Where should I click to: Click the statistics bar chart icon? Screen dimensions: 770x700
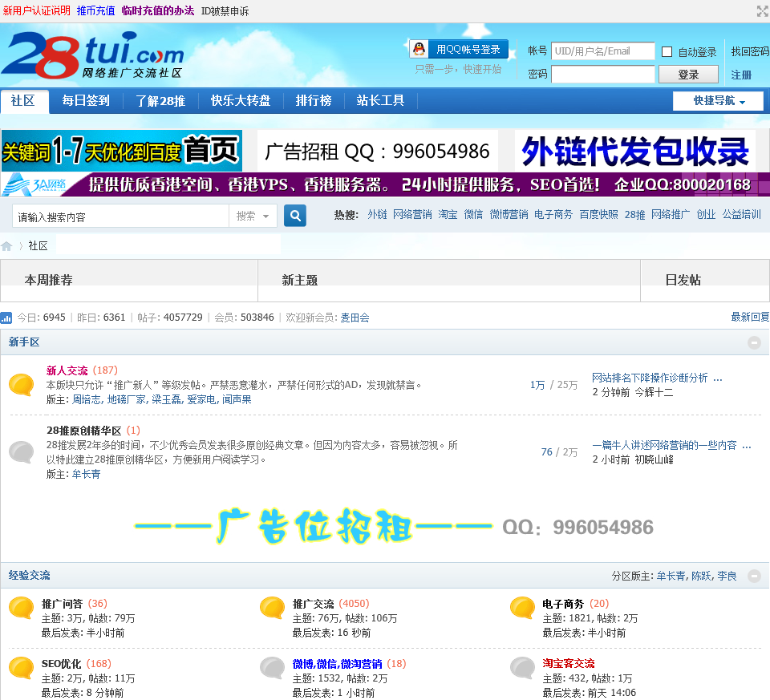tap(6, 318)
